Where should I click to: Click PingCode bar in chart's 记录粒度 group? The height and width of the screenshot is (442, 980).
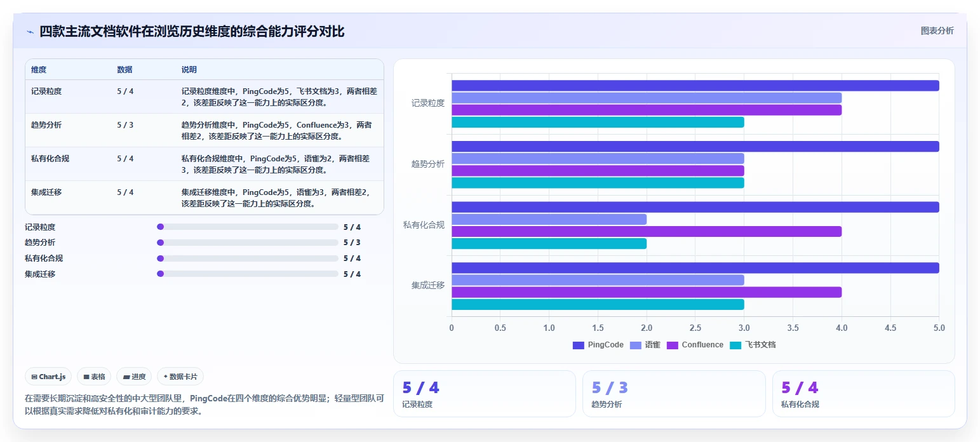click(x=695, y=86)
